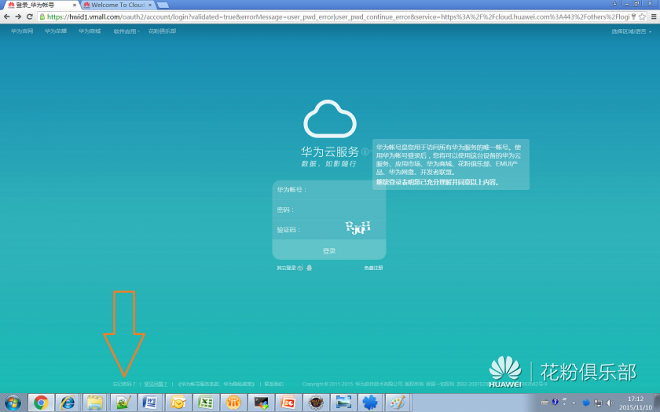Click the info icon beside 华为云服务
Image resolution: width=660 pixels, height=412 pixels.
click(x=365, y=152)
